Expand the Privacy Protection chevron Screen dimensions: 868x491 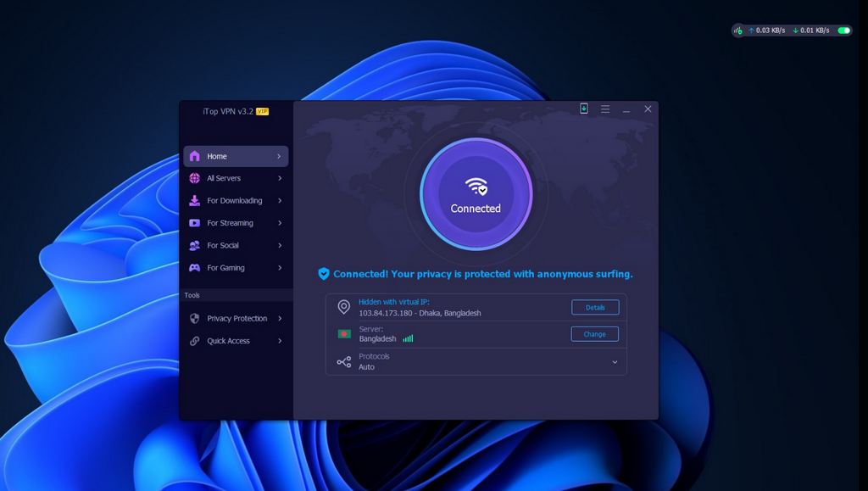[x=280, y=318]
